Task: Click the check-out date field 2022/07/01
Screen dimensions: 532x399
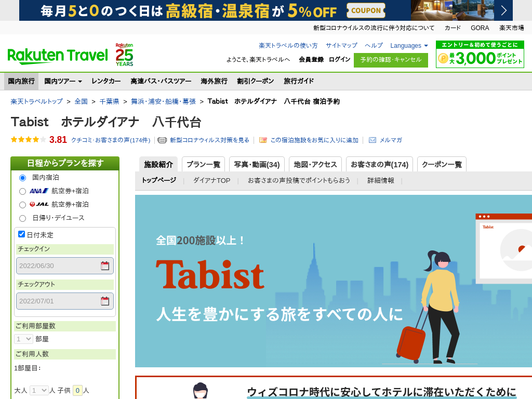Action: click(x=65, y=301)
